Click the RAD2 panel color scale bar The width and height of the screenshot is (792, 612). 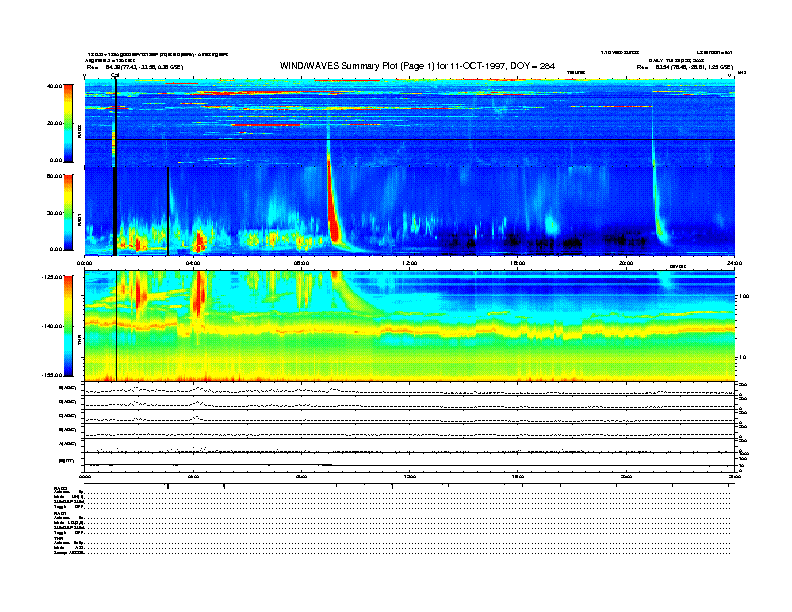[68, 123]
